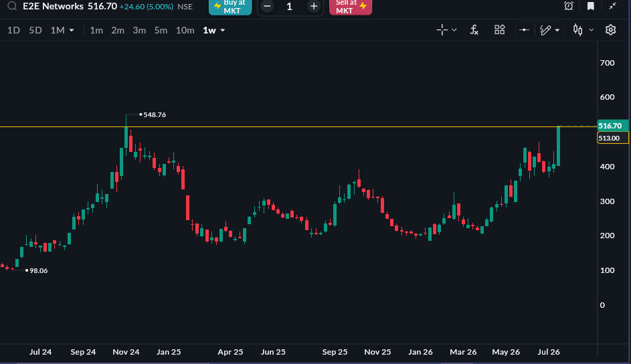Select the trend line drawing tool
This screenshot has height=364, width=631.
click(545, 30)
